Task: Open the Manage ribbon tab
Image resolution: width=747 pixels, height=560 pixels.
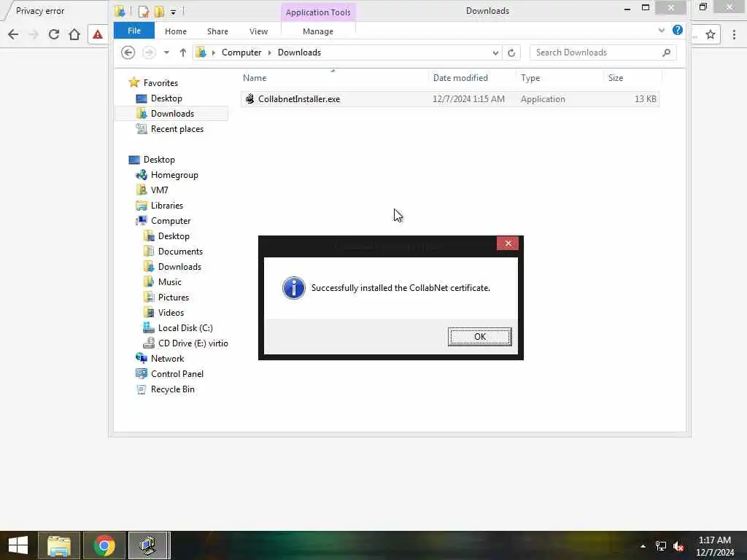Action: click(x=318, y=31)
